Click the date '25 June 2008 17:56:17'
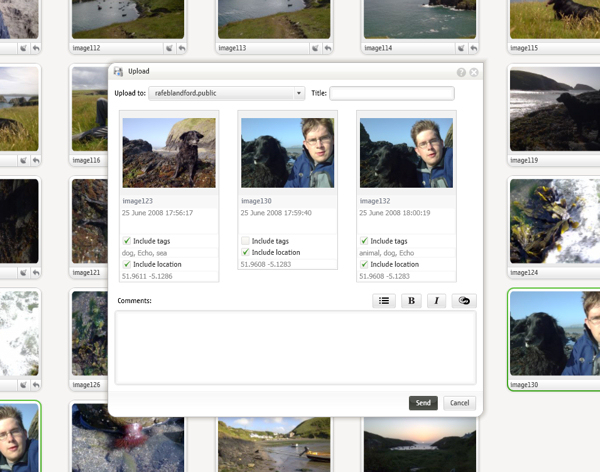 tap(157, 213)
